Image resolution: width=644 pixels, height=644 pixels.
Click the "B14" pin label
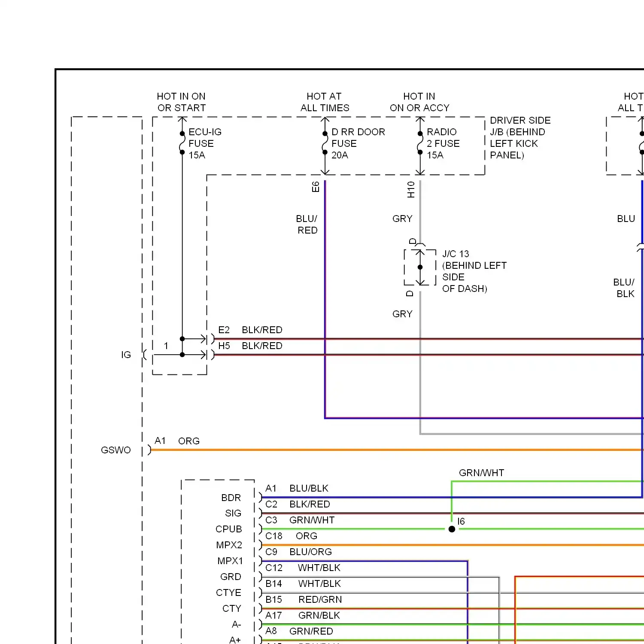coord(273,584)
